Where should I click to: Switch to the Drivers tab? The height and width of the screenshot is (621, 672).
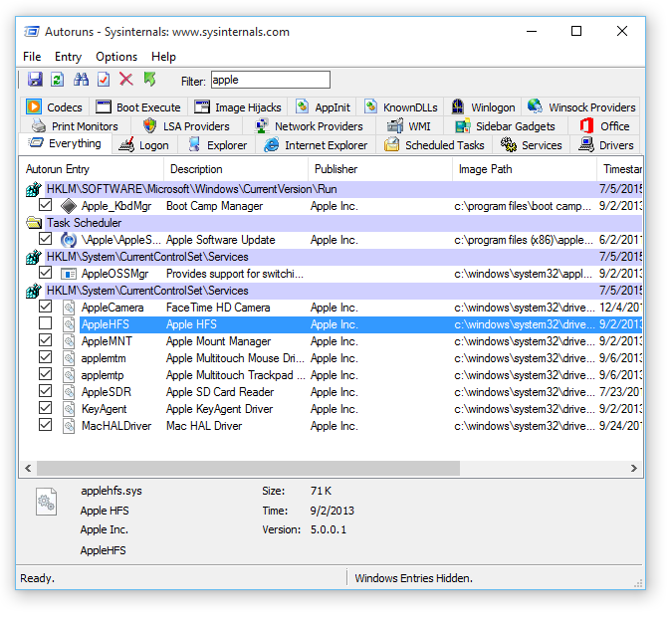point(605,145)
